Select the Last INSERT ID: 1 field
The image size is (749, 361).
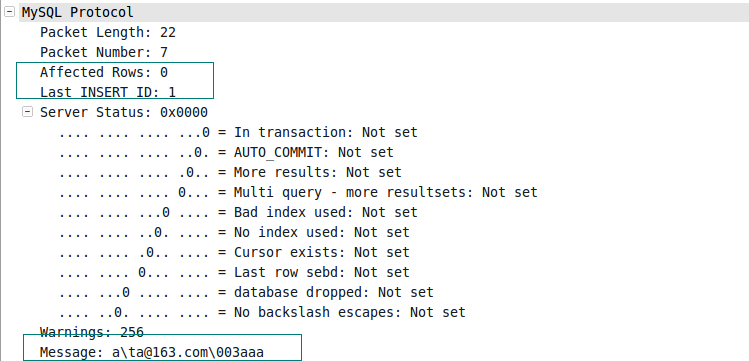coord(108,92)
